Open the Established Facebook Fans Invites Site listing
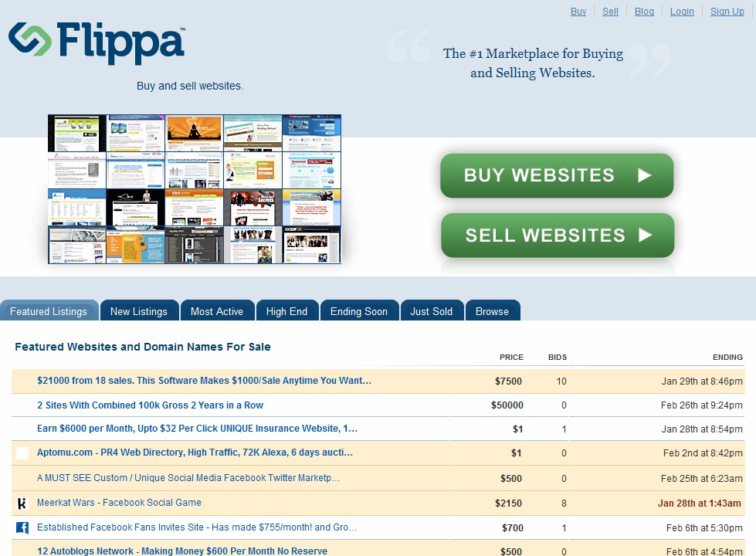756x556 pixels. [x=197, y=527]
